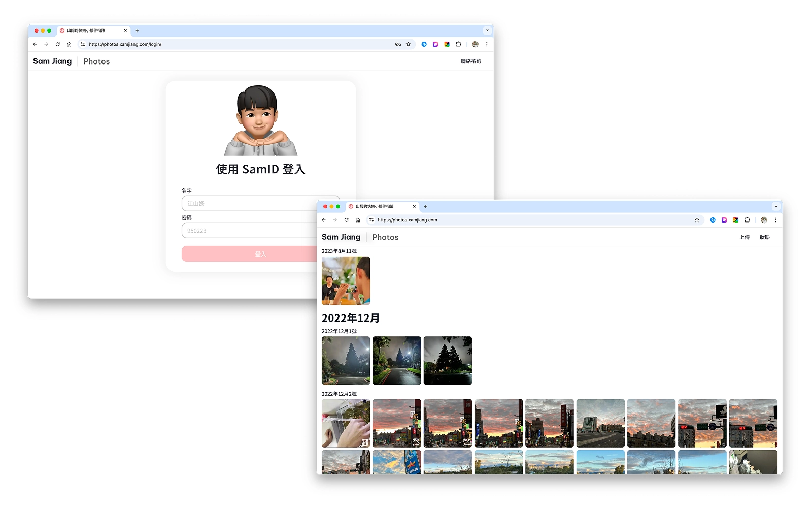Bookmark the login page with star
The width and height of the screenshot is (812, 508).
tap(408, 44)
